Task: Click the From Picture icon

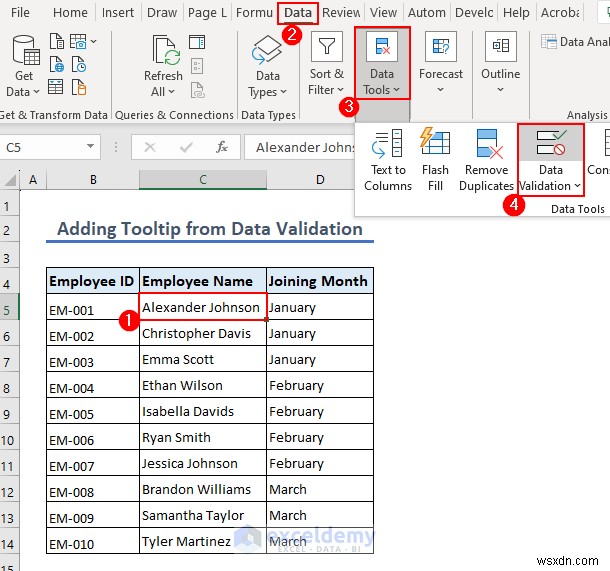Action: point(78,41)
